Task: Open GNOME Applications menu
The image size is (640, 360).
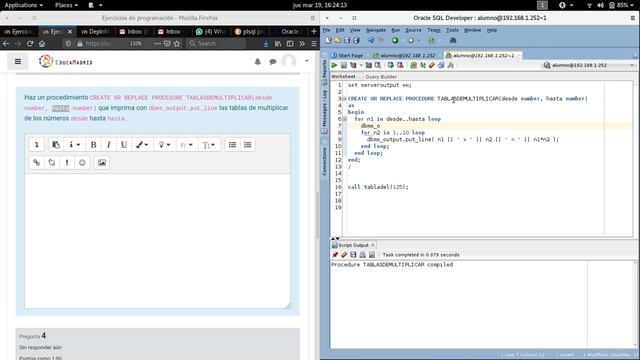Action: pos(23,5)
